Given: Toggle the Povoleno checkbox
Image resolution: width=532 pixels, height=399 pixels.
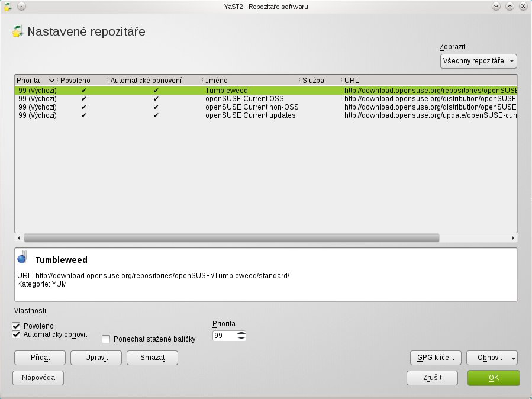Looking at the screenshot, I should coord(17,326).
